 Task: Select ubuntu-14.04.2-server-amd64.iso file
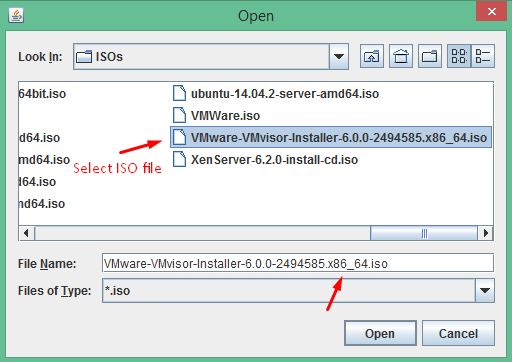click(x=276, y=94)
